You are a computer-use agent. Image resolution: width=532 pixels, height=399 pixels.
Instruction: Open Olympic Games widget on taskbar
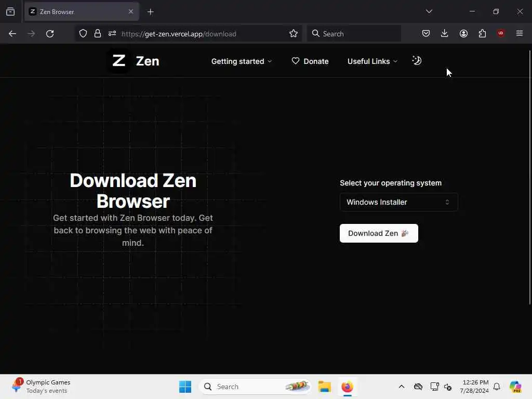pos(41,387)
